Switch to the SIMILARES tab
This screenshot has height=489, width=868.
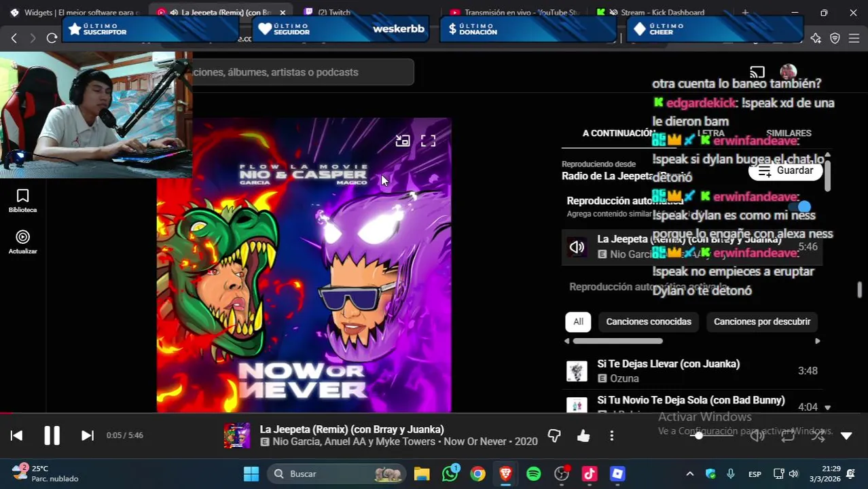coord(789,133)
